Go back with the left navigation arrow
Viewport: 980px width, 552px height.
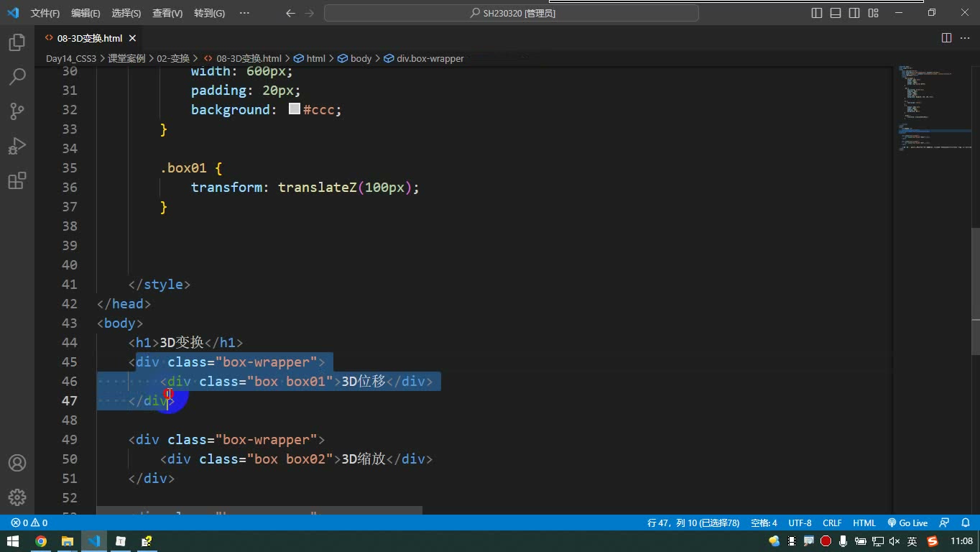pos(290,13)
